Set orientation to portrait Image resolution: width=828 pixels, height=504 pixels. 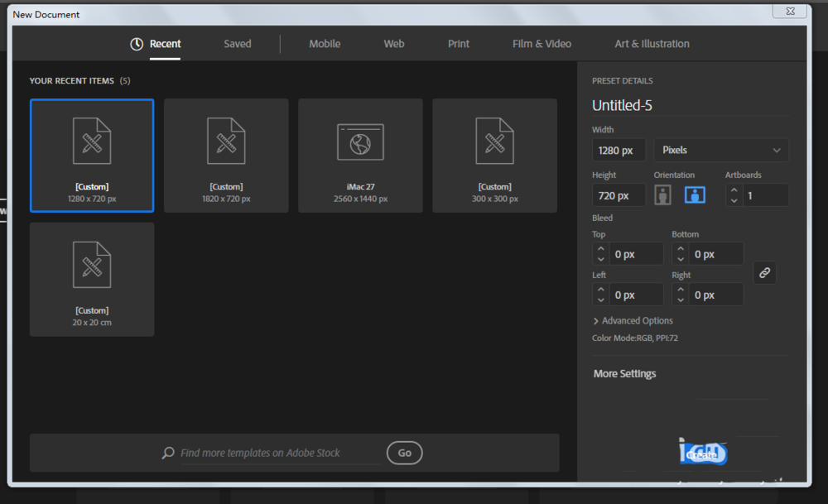tap(662, 195)
